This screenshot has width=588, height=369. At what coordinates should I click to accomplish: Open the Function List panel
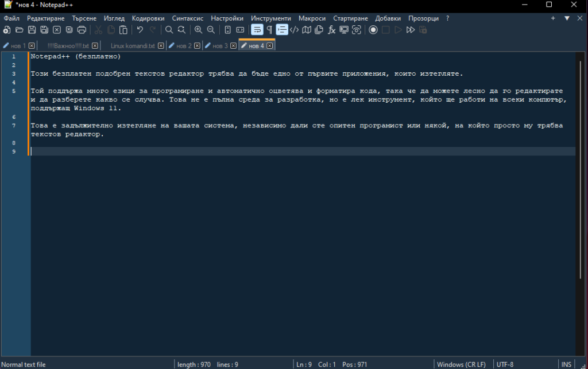coord(331,30)
